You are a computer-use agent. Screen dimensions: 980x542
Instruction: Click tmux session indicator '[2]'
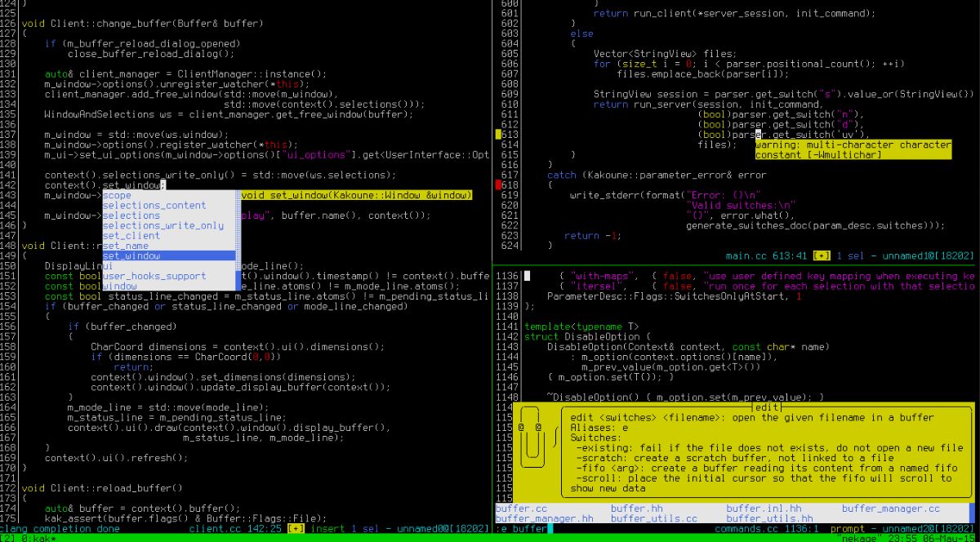8,538
